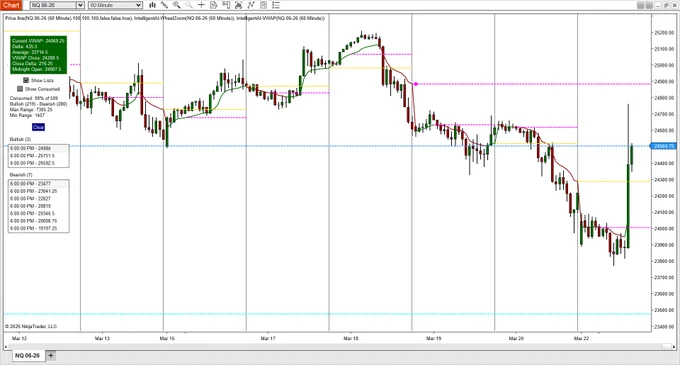Click the orange Chart title label
Image resolution: width=680 pixels, height=365 pixels.
click(11, 5)
